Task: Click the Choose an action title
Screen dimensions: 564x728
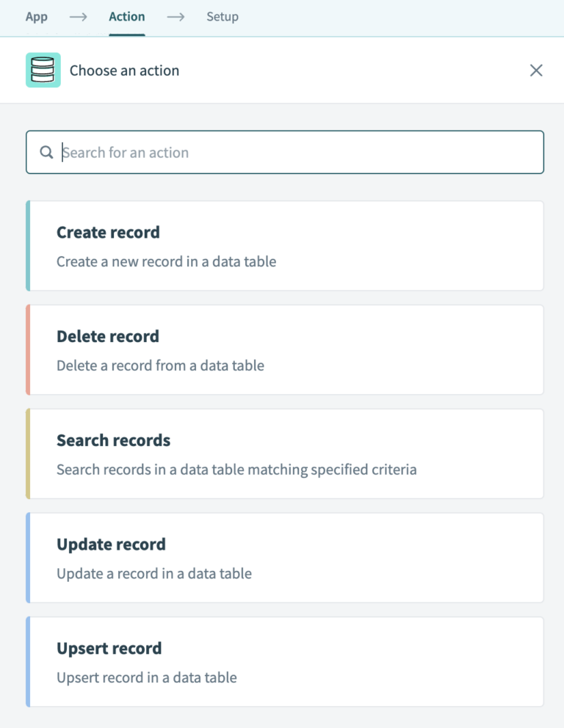Action: [x=124, y=70]
